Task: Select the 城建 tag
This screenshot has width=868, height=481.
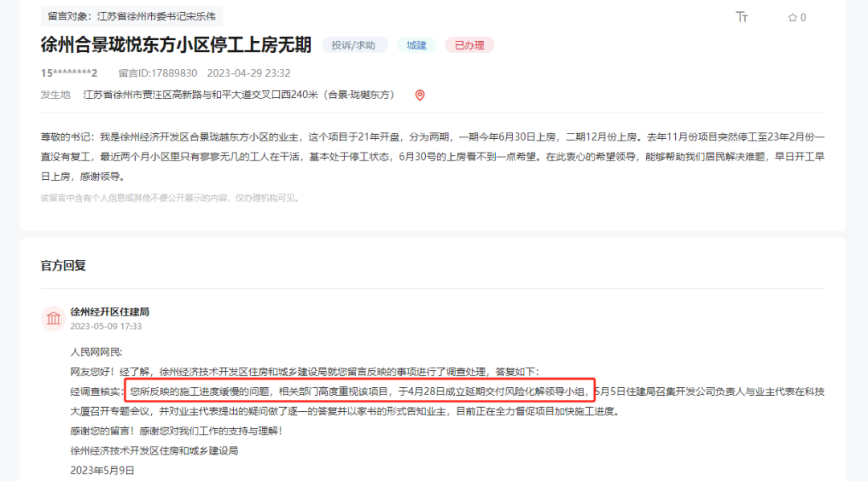Action: 416,45
